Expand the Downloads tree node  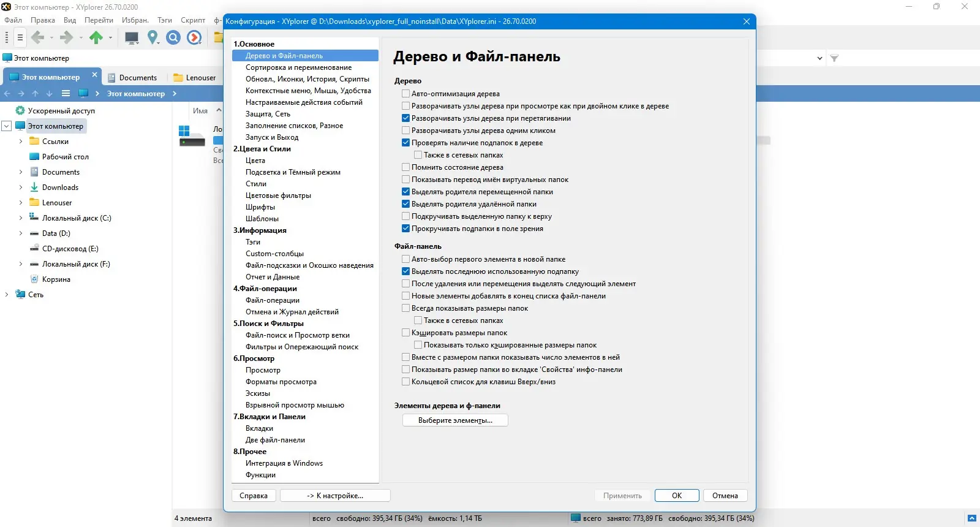(x=21, y=188)
